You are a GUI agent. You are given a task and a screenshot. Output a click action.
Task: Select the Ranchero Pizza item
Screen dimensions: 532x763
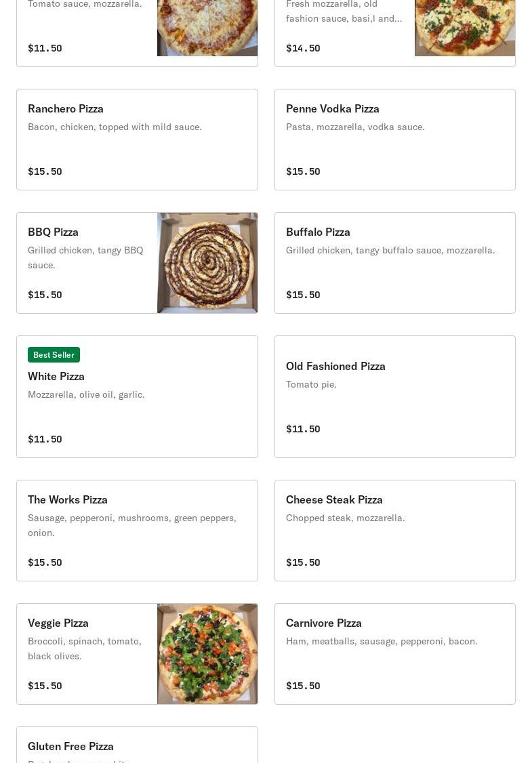(x=138, y=140)
